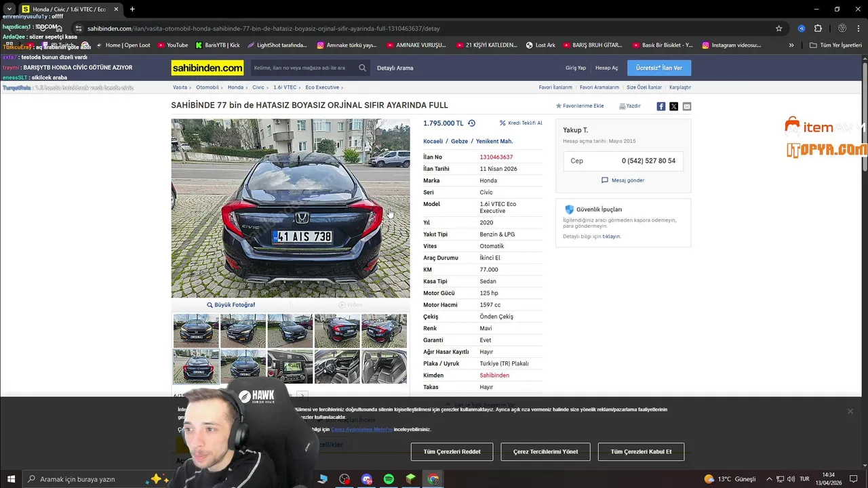868x488 pixels.
Task: Click listing number 1310463637
Action: click(x=496, y=157)
